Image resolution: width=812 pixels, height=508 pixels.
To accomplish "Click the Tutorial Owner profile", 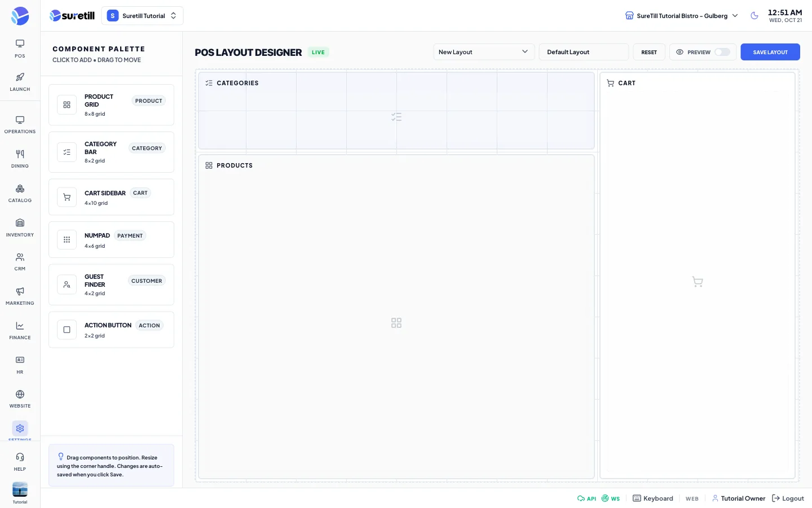I will pos(739,498).
